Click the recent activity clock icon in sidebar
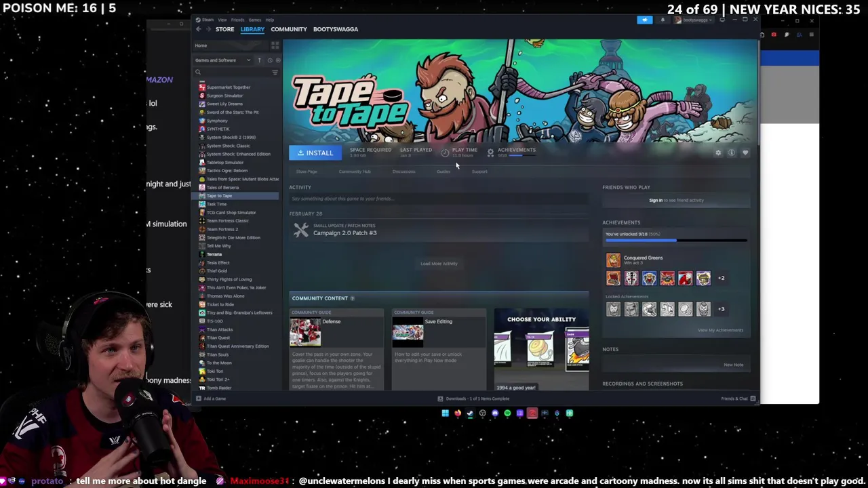 click(x=269, y=60)
